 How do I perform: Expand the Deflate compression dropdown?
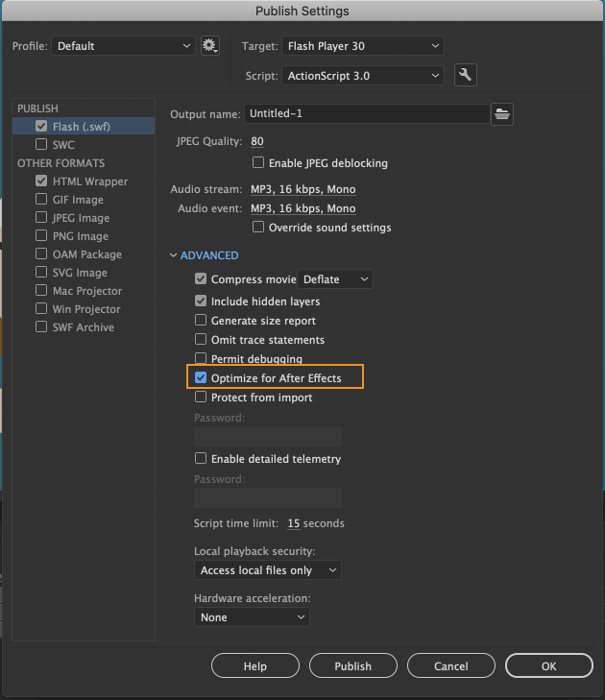[335, 279]
